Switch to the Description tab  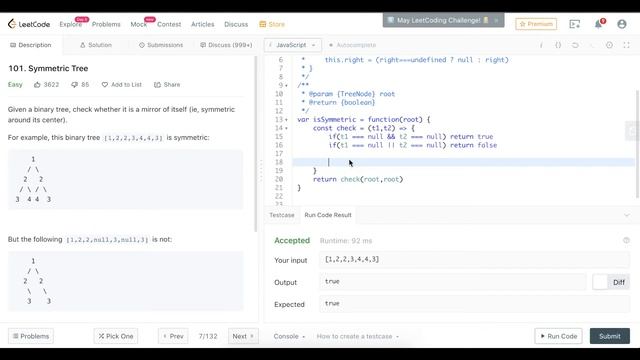tap(31, 45)
